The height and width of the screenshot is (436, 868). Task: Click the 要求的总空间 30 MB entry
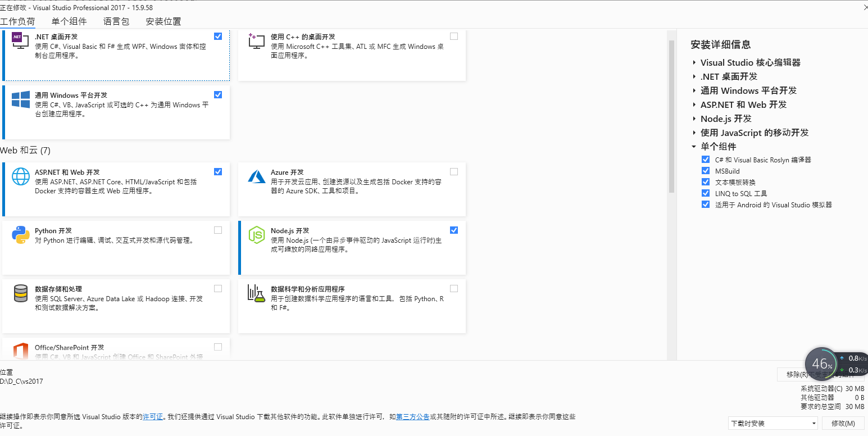(833, 407)
